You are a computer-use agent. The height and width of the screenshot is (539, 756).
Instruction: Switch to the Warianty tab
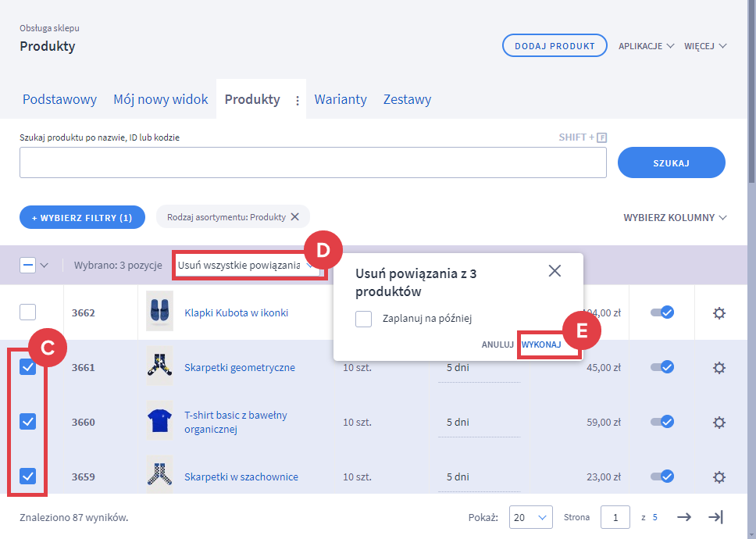point(341,99)
